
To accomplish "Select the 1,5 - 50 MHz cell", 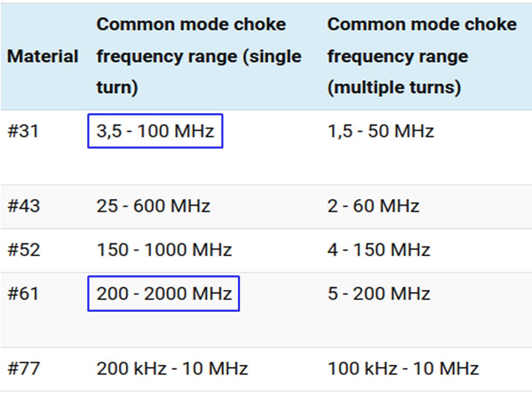I will [381, 131].
